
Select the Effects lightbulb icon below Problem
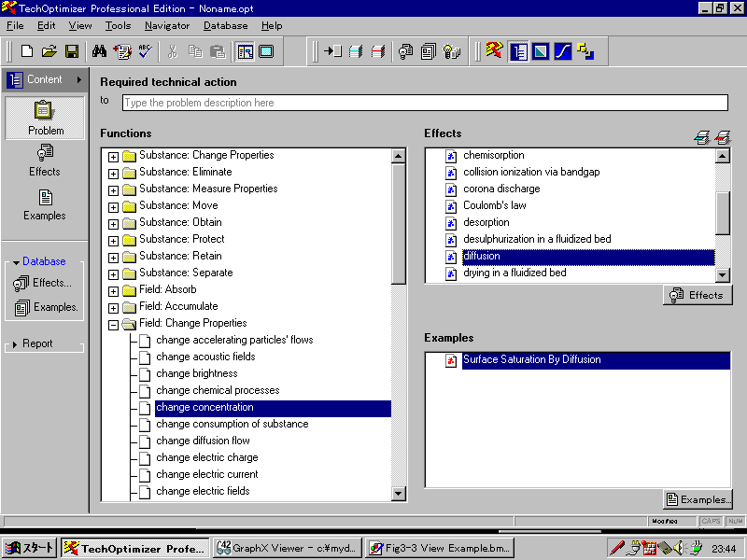pos(45,161)
